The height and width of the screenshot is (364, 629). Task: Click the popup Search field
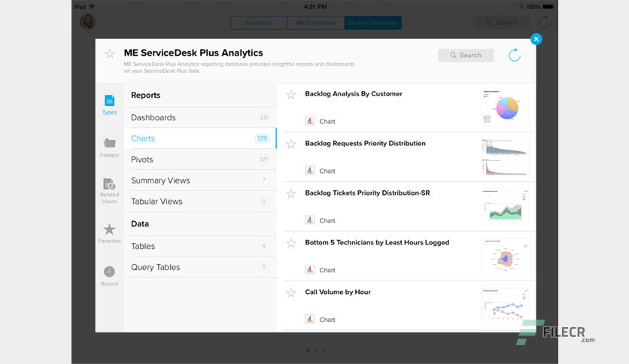466,56
